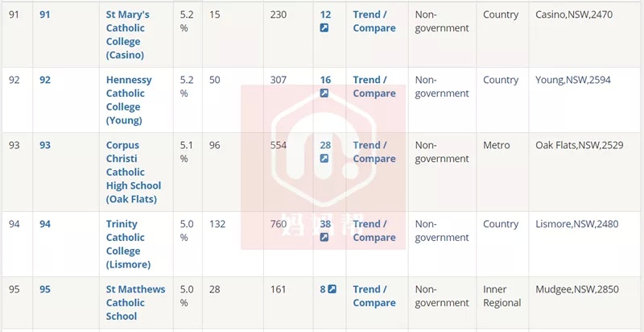The image size is (644, 332).
Task: Select Trend / Compare in Corpus Christi row
Action: point(374,152)
